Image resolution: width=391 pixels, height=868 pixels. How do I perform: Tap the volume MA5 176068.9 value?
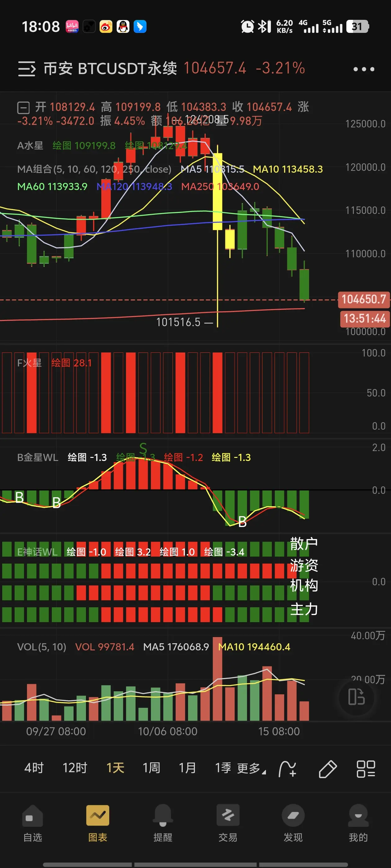tap(176, 647)
